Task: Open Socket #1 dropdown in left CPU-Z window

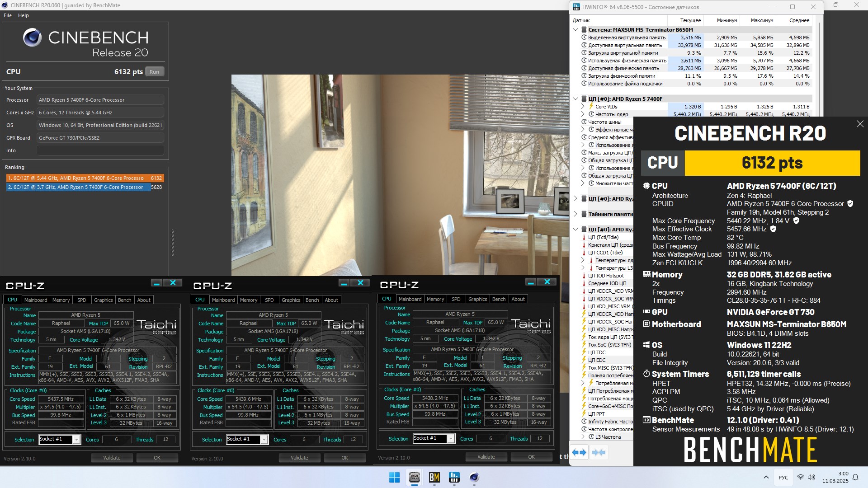Action: tap(76, 439)
